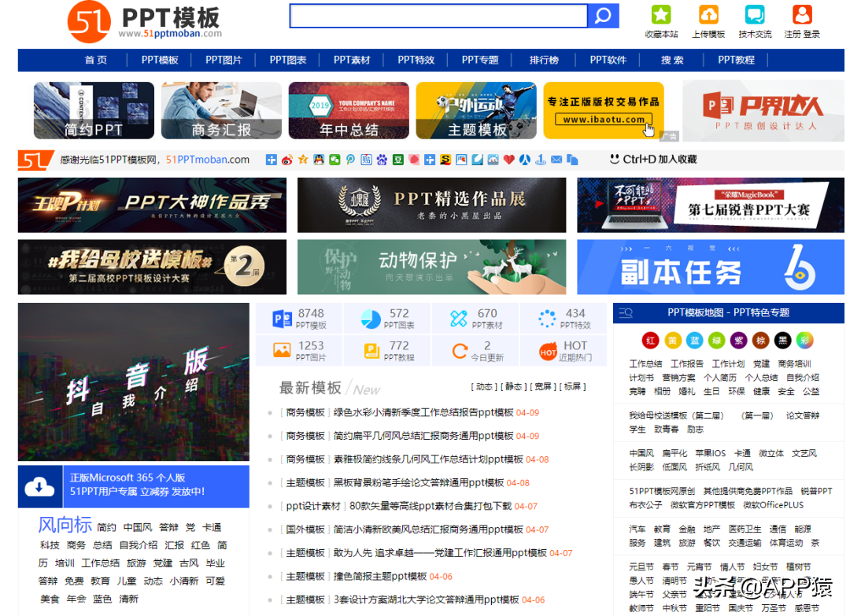Filter latest templates by 宽屏
This screenshot has height=616, width=850.
(543, 386)
